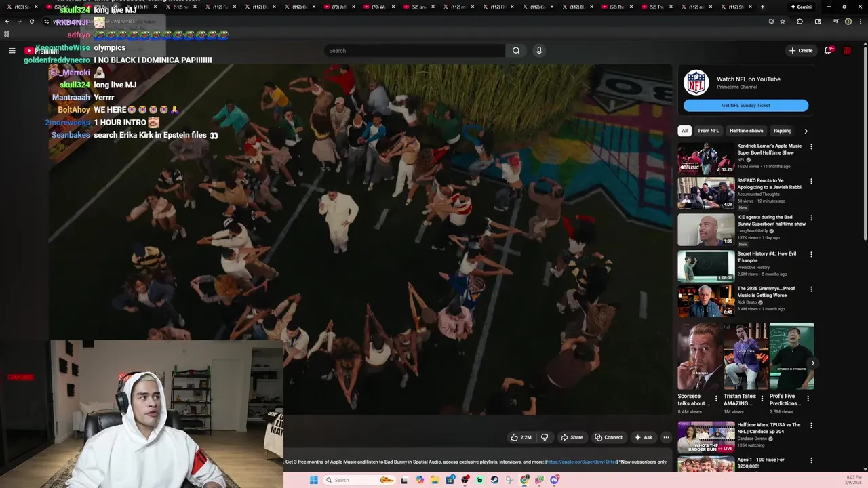Viewport: 868px width, 488px height.
Task: Click the YouTube page vertical scrollbar
Action: click(865, 142)
